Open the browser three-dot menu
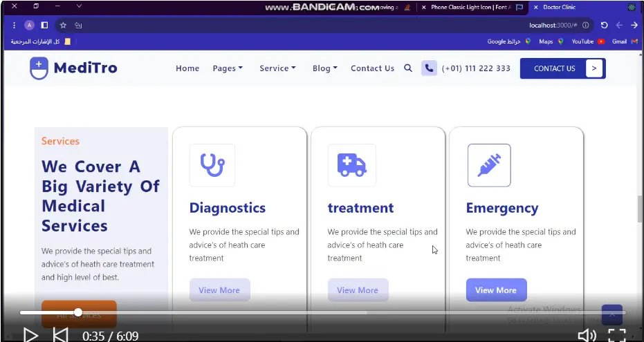This screenshot has width=644, height=342. [x=14, y=26]
